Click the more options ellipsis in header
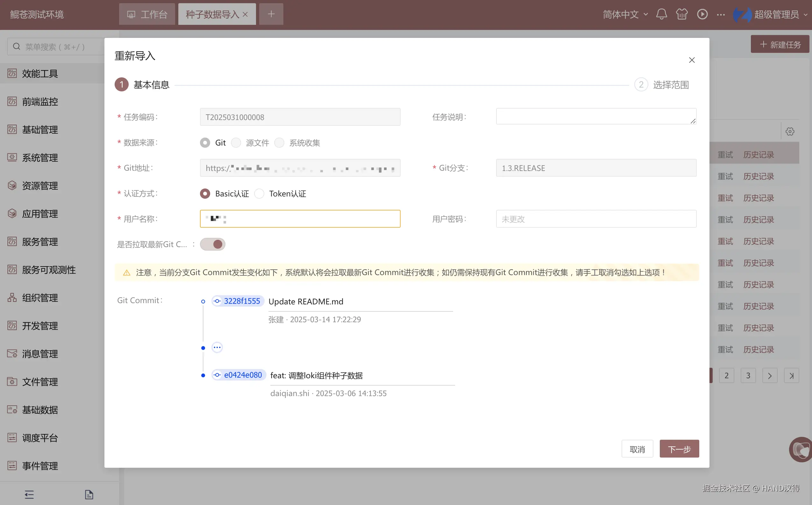812x505 pixels. [x=721, y=14]
